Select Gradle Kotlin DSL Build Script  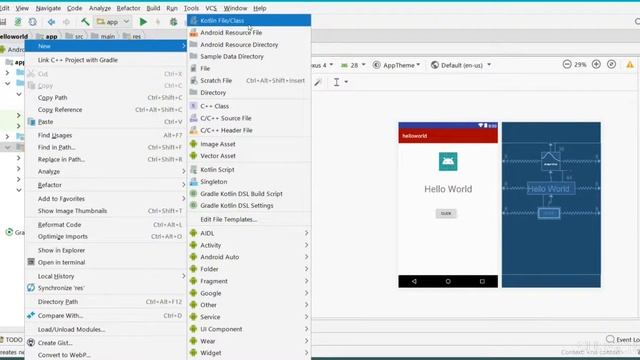249,193
